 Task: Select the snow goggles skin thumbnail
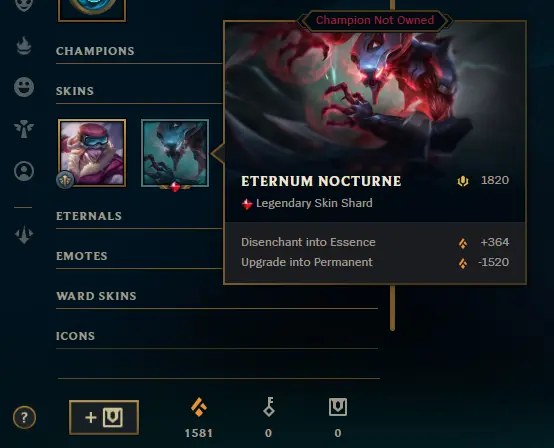click(x=92, y=153)
